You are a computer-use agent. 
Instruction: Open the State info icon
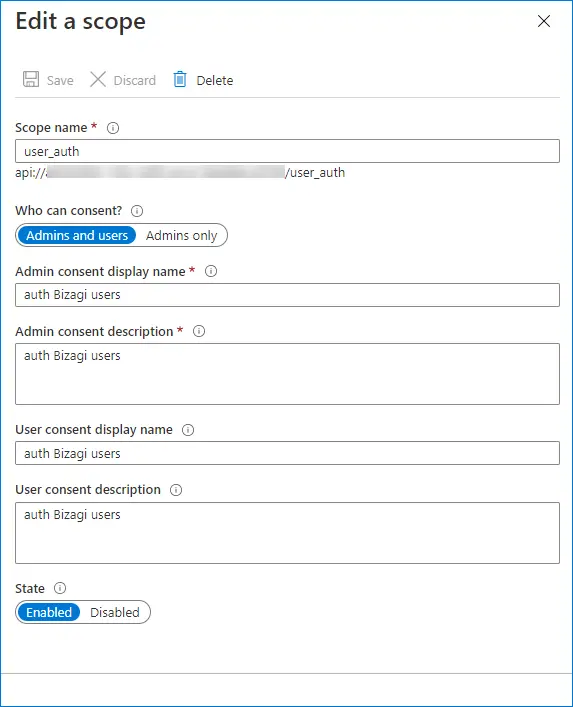tap(60, 588)
